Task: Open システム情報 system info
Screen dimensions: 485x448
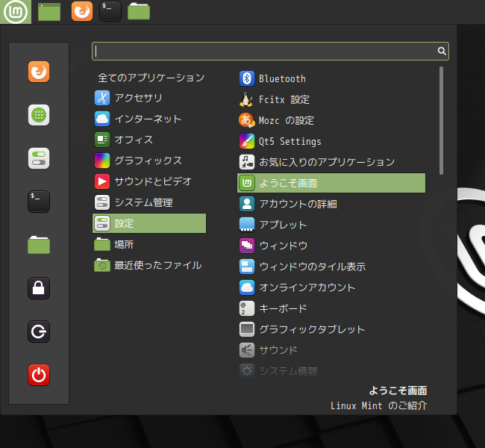Action: click(x=331, y=371)
